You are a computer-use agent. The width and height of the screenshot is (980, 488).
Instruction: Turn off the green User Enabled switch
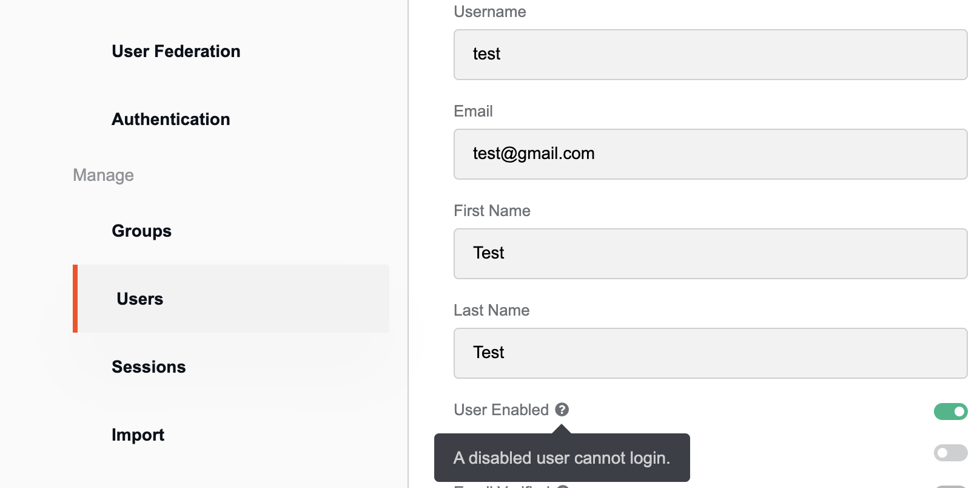pyautogui.click(x=950, y=412)
